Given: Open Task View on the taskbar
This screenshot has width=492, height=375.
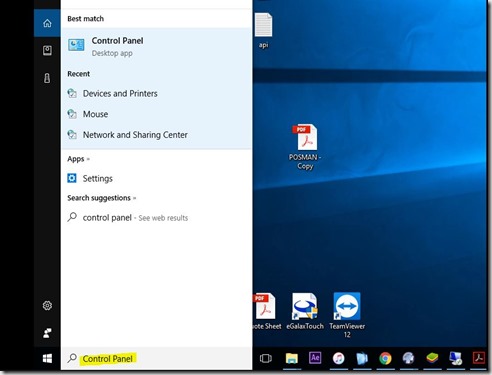Looking at the screenshot, I should pyautogui.click(x=266, y=358).
